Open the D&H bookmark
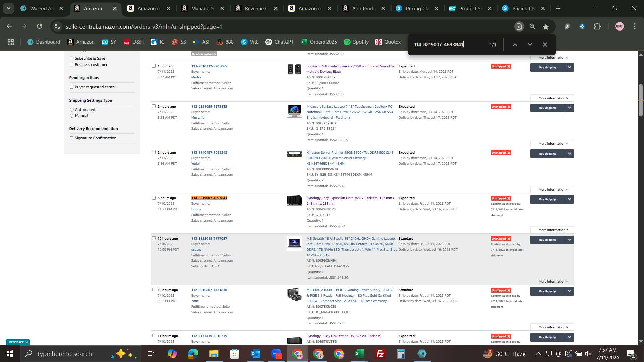644x362 pixels. point(133,42)
